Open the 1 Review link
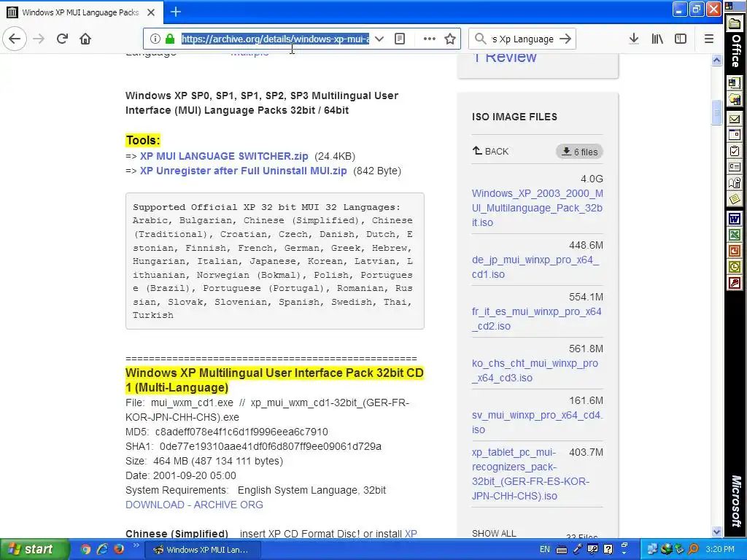Viewport: 747px width, 560px height. point(505,57)
